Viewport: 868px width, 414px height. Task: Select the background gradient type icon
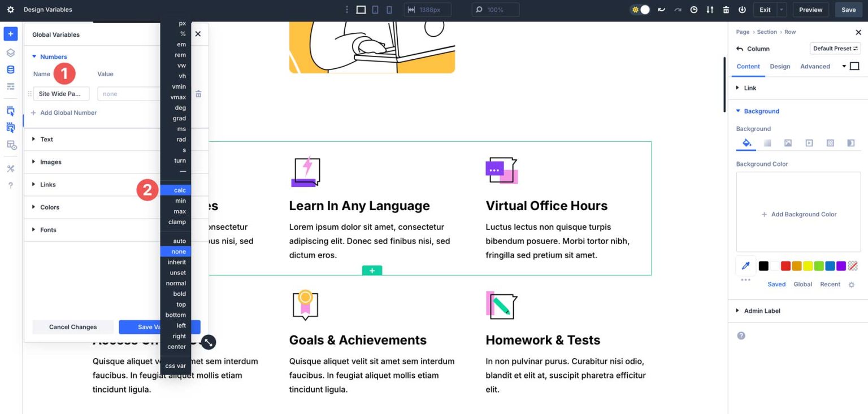[x=767, y=143]
